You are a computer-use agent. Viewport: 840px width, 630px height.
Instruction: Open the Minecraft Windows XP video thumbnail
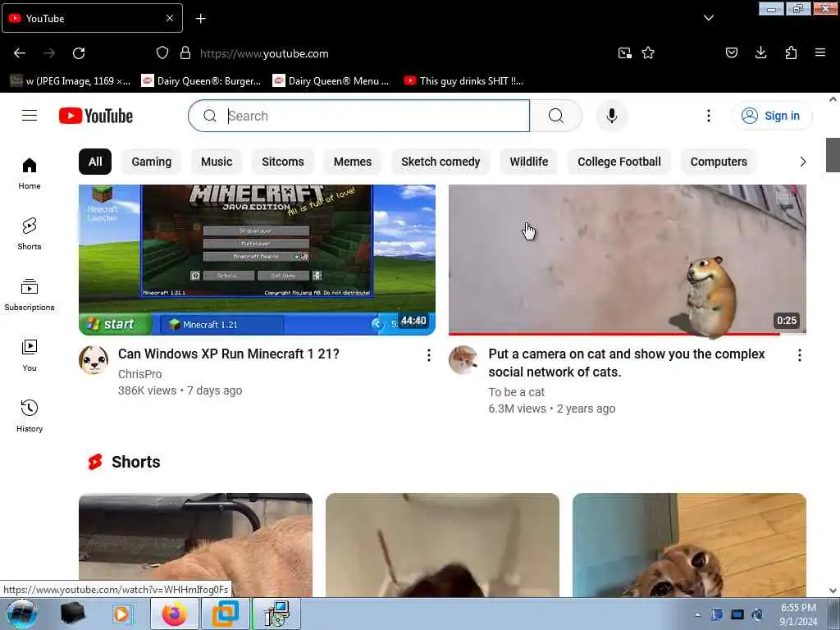click(257, 260)
